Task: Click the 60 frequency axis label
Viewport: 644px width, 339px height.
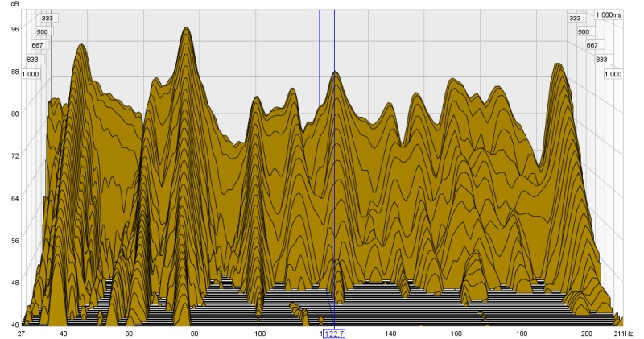Action: point(129,333)
